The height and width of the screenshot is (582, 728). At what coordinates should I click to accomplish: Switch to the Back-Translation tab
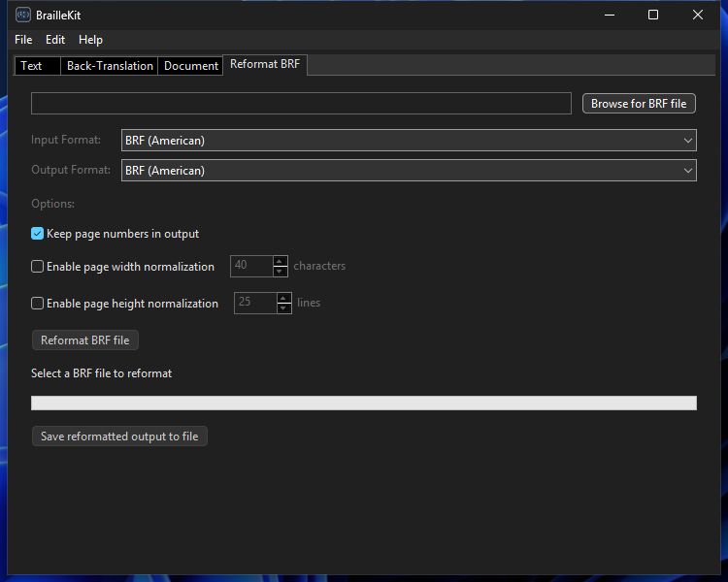point(110,66)
